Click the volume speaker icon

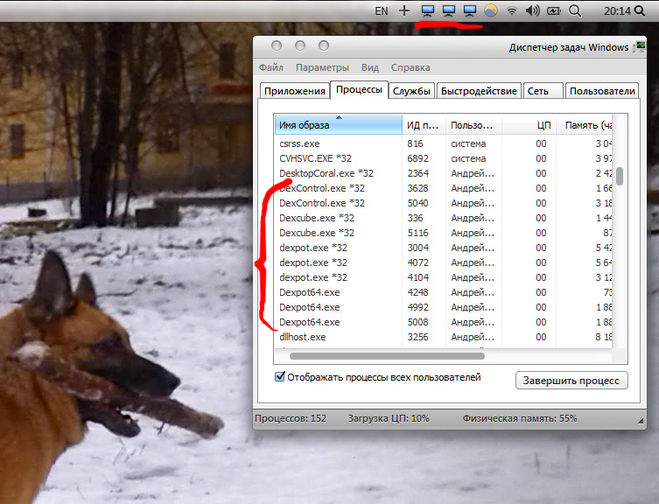click(x=532, y=11)
